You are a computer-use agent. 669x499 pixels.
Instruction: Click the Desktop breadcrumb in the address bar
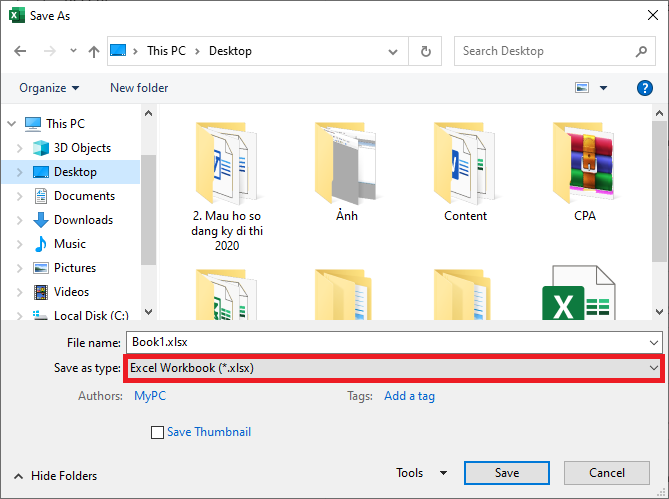(x=230, y=51)
